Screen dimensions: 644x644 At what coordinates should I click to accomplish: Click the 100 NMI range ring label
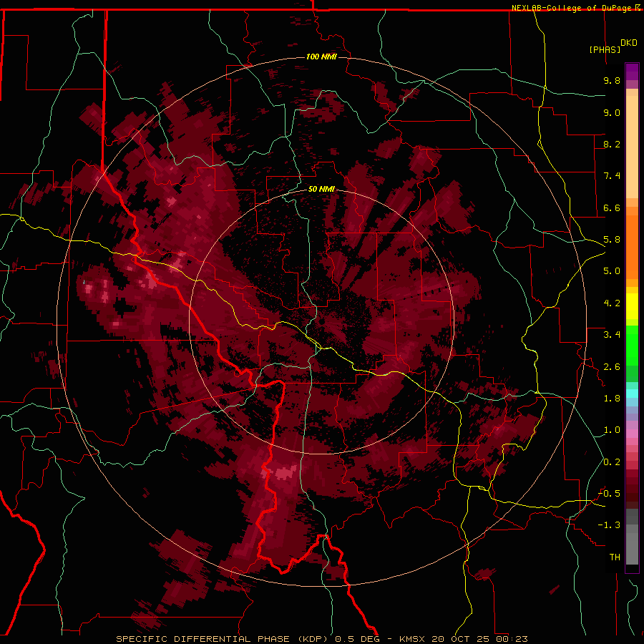[321, 57]
